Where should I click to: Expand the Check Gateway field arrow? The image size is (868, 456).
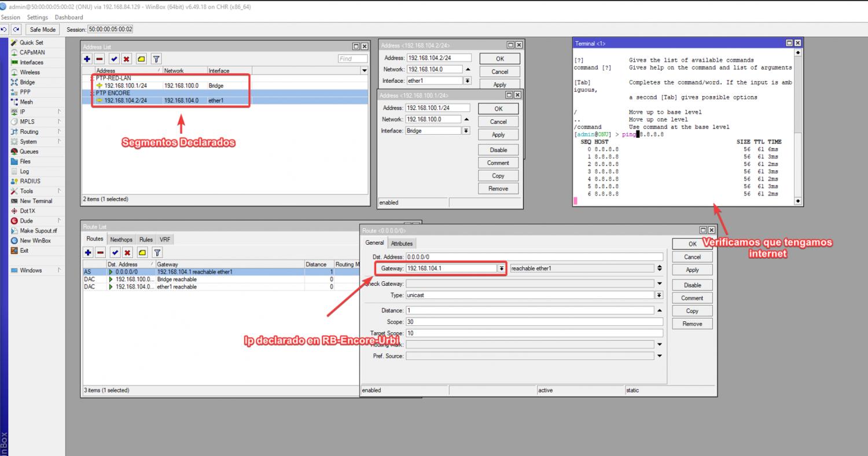(x=659, y=284)
